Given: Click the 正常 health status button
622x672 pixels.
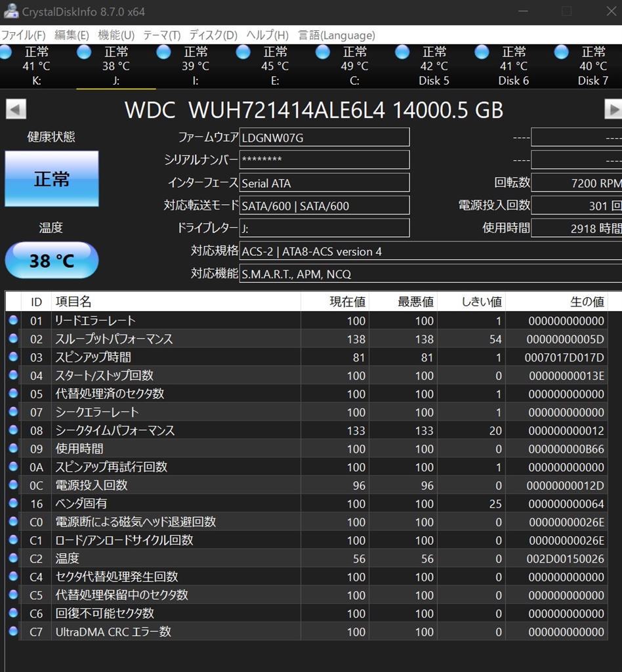Looking at the screenshot, I should point(52,178).
